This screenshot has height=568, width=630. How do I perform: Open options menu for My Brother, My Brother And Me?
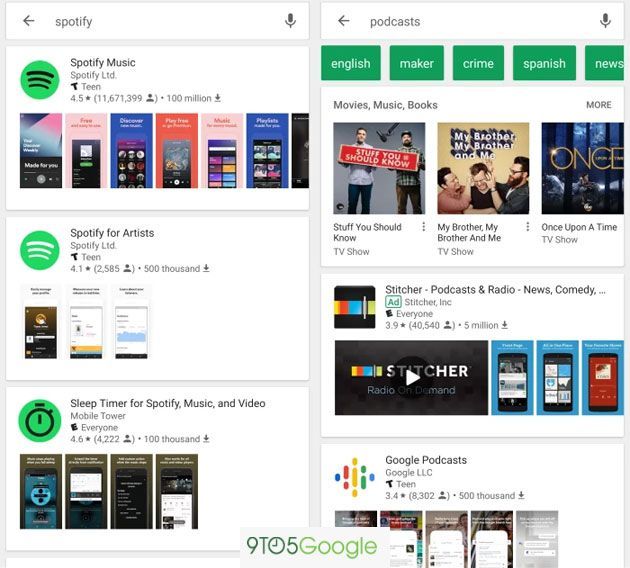coord(528,227)
